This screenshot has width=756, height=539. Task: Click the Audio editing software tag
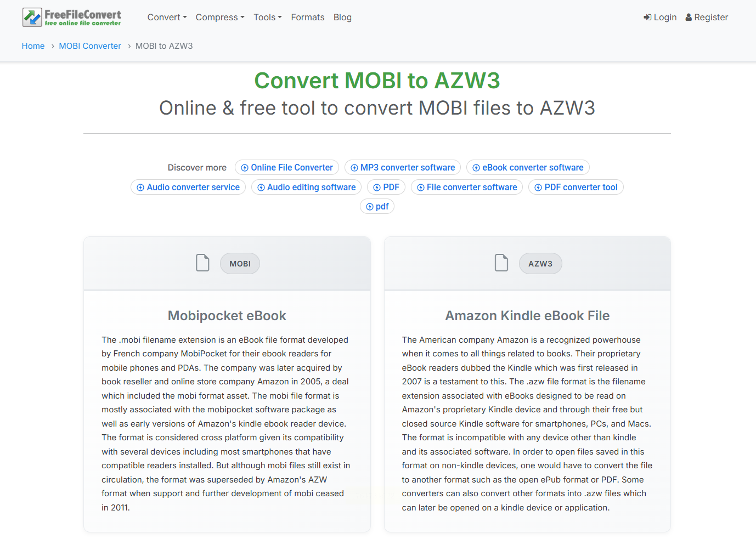306,188
